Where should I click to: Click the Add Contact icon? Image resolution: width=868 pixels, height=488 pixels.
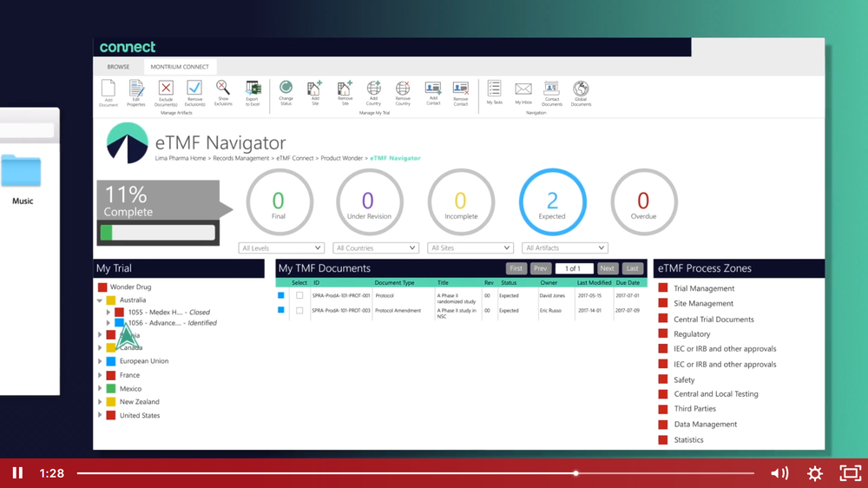[x=433, y=88]
